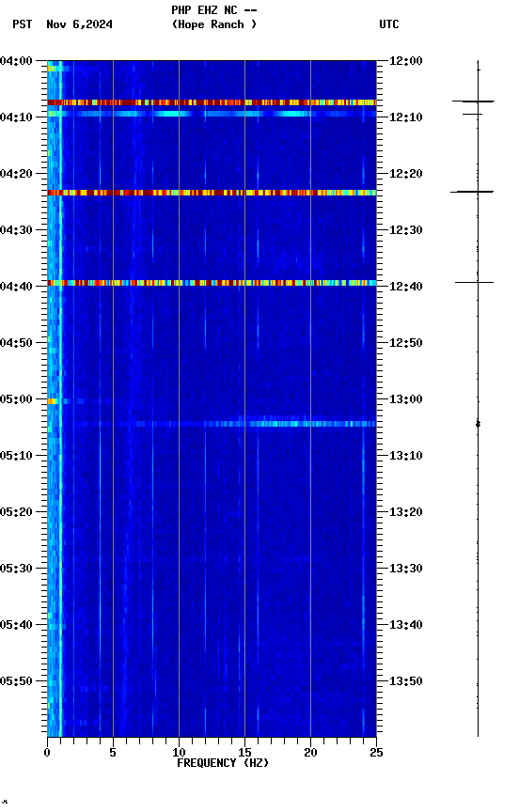Click the faint cyan band near 13:04 UTC
This screenshot has width=519, height=812.
[212, 424]
